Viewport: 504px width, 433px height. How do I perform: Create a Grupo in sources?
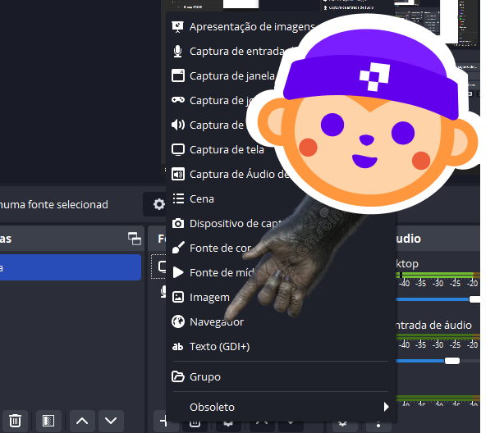click(205, 376)
